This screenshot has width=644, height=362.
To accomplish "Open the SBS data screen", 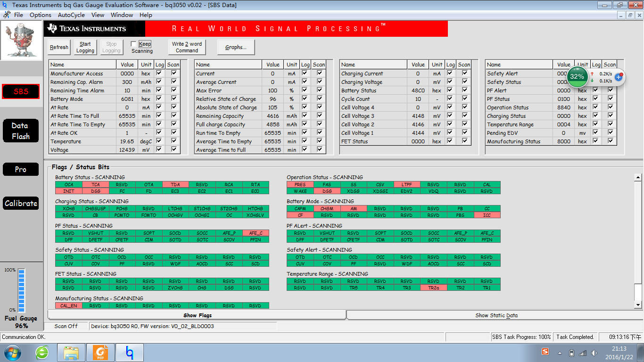I will click(x=21, y=91).
